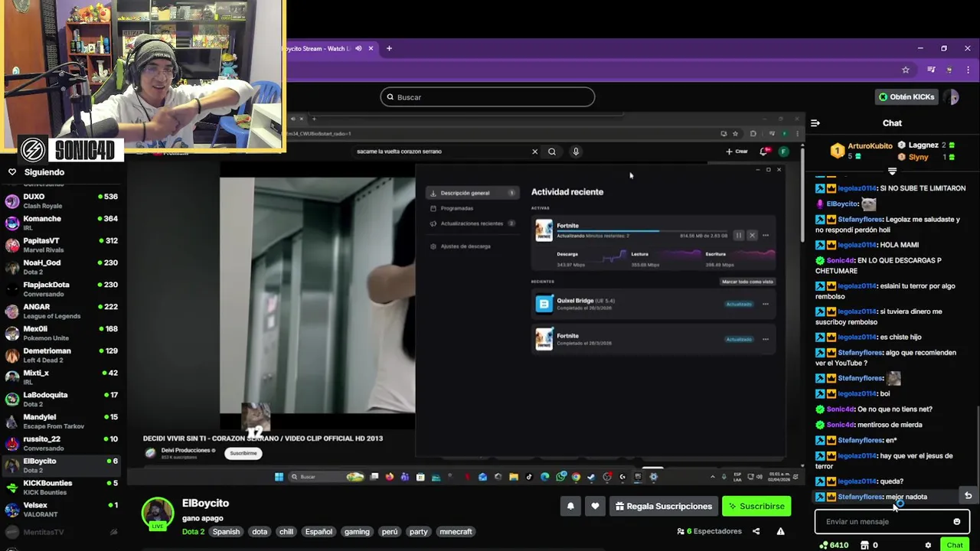The image size is (980, 551).
Task: Open MexOli channel in sidebar
Action: [60, 333]
